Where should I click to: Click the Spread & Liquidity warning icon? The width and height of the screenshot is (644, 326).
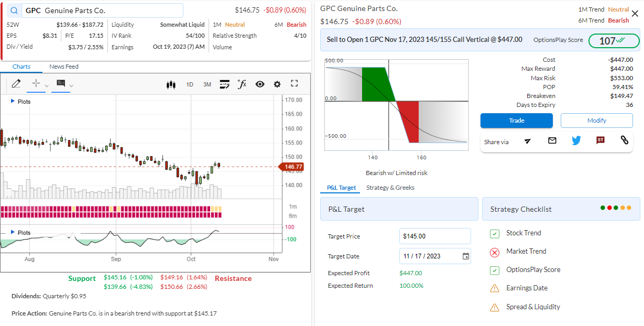[x=495, y=307]
